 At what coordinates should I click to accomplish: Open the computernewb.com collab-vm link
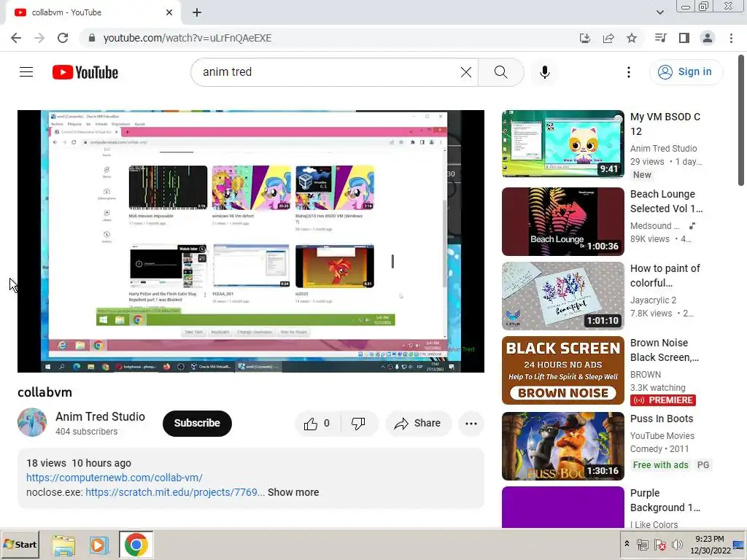[115, 478]
